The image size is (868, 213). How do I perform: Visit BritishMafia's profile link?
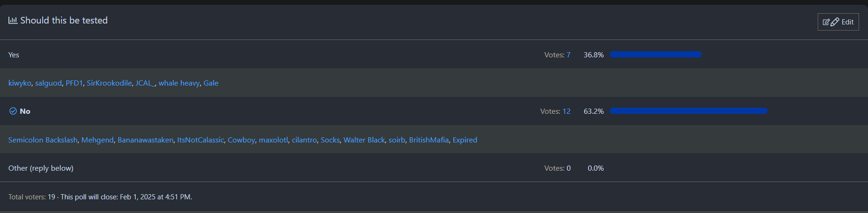pyautogui.click(x=429, y=140)
